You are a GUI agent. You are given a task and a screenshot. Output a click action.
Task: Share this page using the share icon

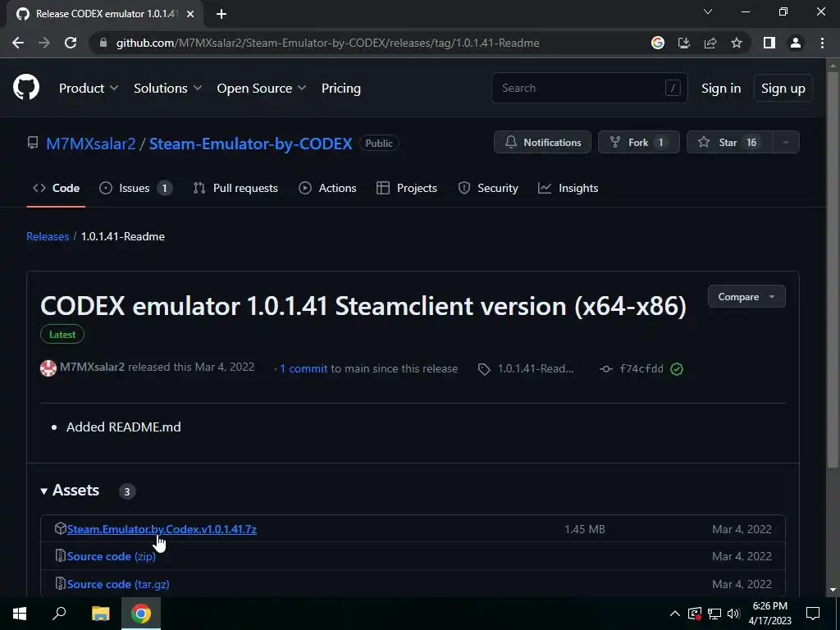710,43
